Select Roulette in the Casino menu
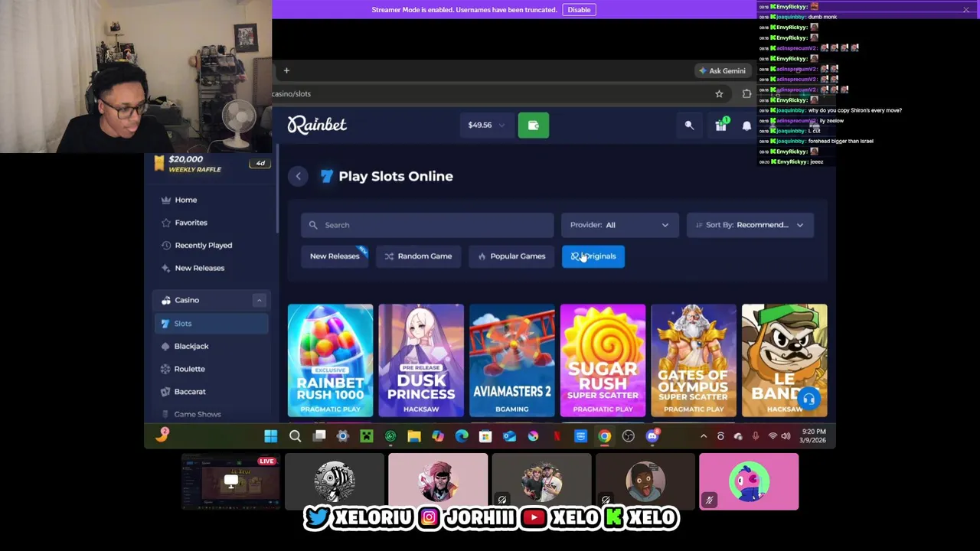The image size is (980, 551). pyautogui.click(x=189, y=369)
